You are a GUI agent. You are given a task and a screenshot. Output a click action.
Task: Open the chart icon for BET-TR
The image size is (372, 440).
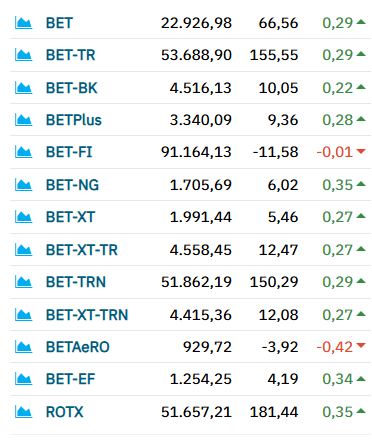tap(24, 55)
